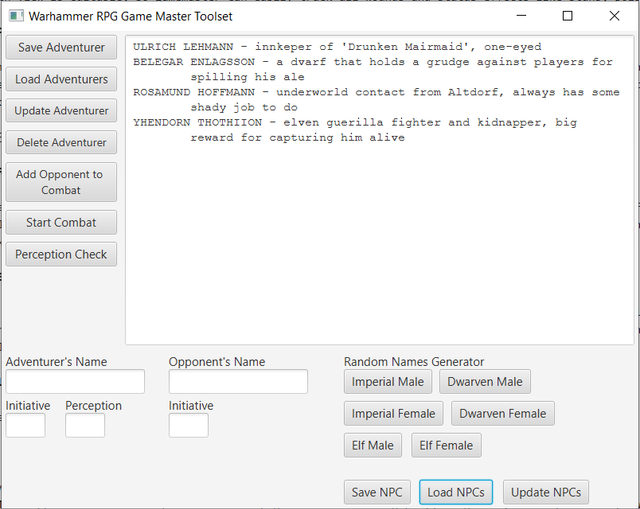Generate a Dwarven Male name
The width and height of the screenshot is (640, 509).
coord(485,382)
